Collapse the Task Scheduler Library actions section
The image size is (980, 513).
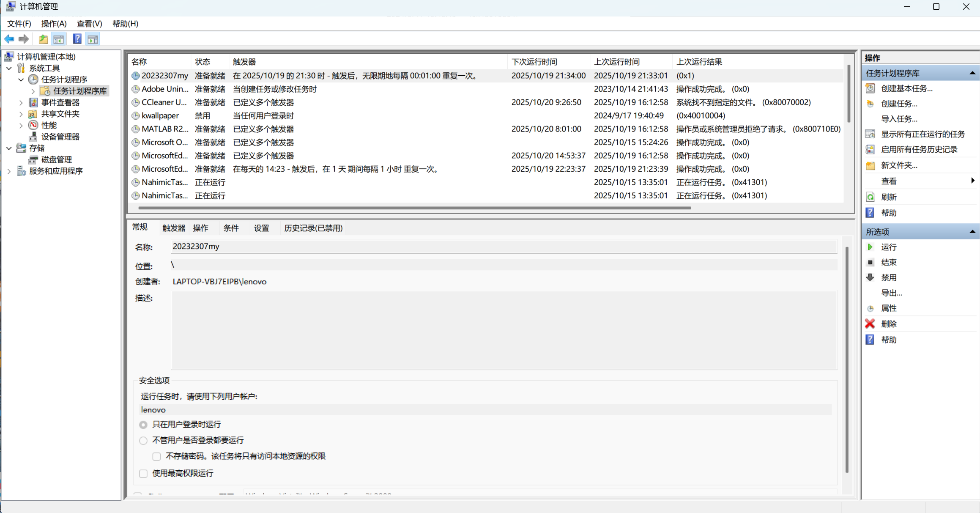pos(972,73)
